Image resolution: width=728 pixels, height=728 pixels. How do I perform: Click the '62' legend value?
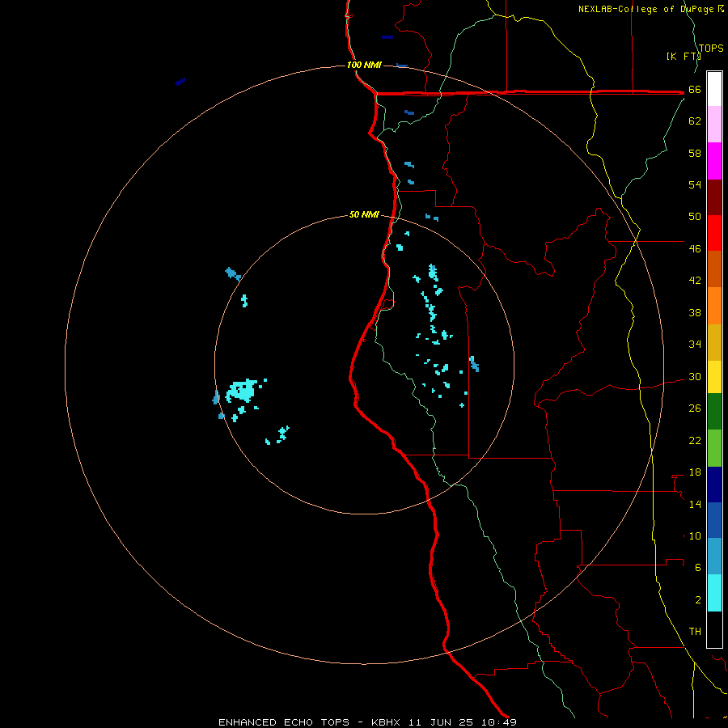point(695,121)
